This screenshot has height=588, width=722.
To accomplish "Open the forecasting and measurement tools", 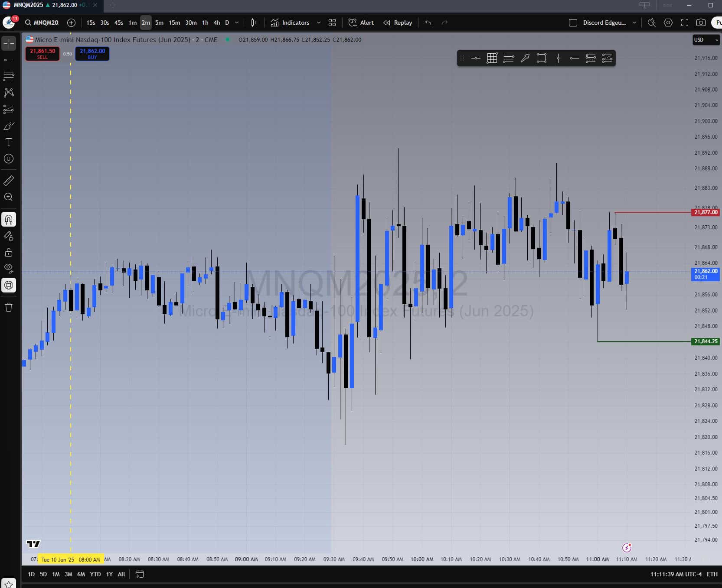I will tap(9, 109).
